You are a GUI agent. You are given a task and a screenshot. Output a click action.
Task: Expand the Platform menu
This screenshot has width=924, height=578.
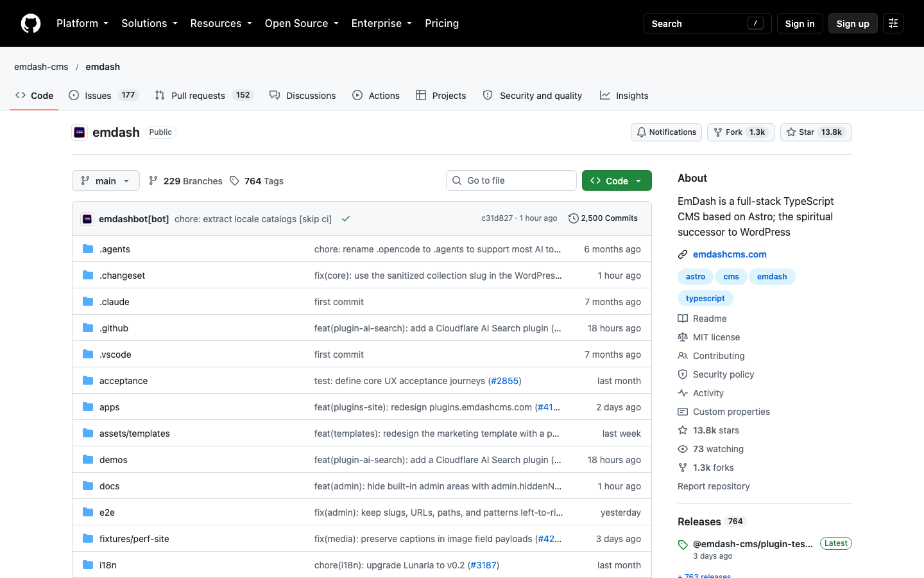pos(83,23)
